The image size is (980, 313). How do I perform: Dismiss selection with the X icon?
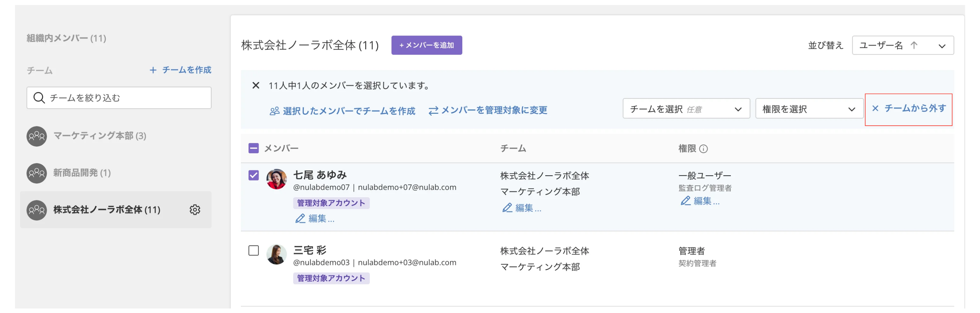pyautogui.click(x=256, y=85)
